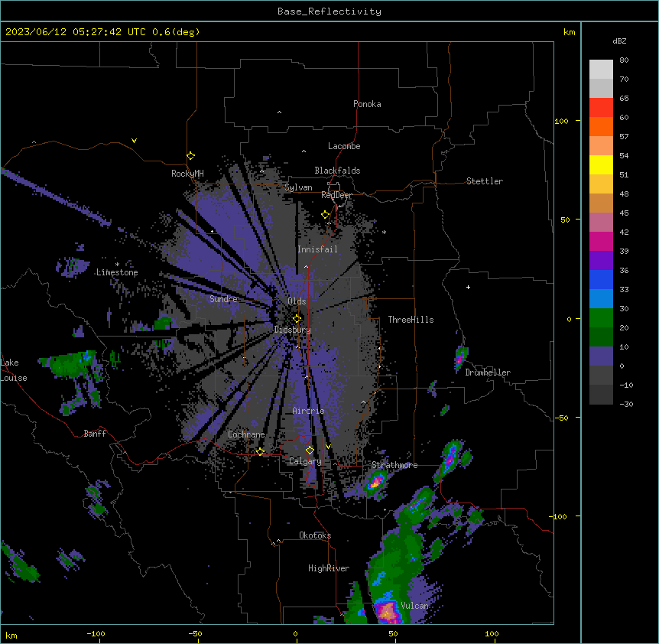The height and width of the screenshot is (644, 659).
Task: Click the yellow diamond marker above Calgary label
Action: 310,450
